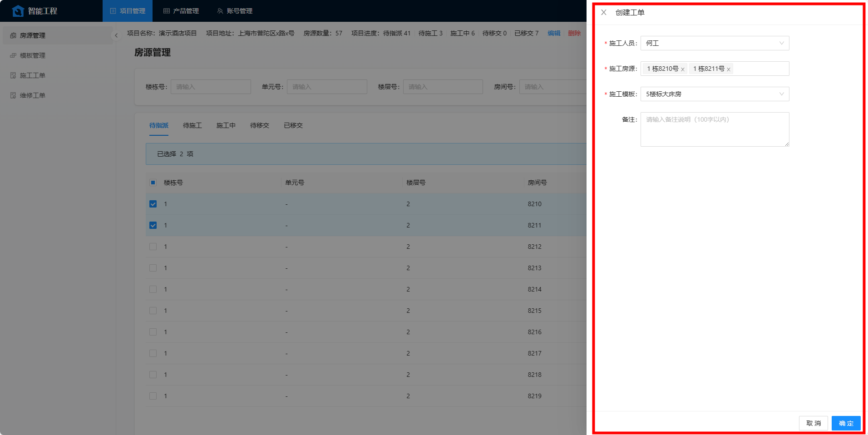Click the 智能工程 logo icon

tap(18, 11)
